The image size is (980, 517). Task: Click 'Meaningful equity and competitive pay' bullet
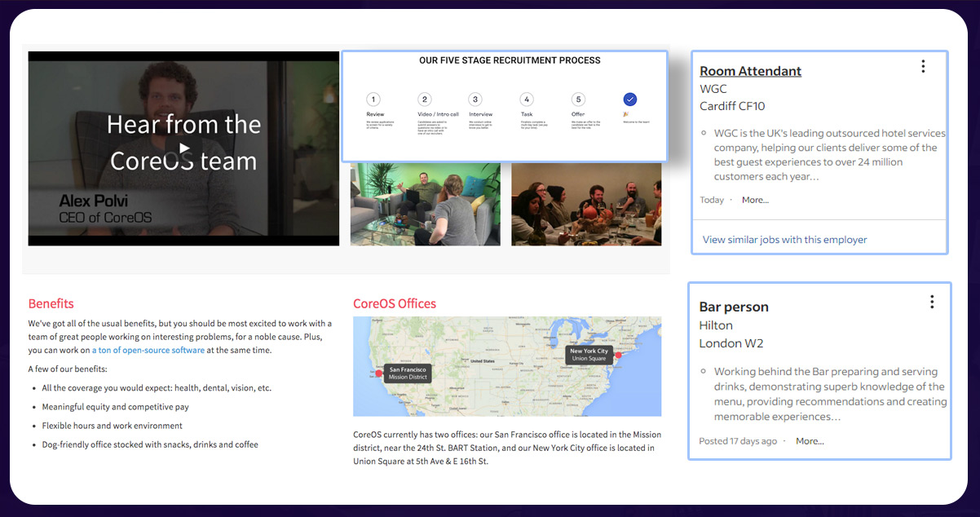click(x=115, y=407)
